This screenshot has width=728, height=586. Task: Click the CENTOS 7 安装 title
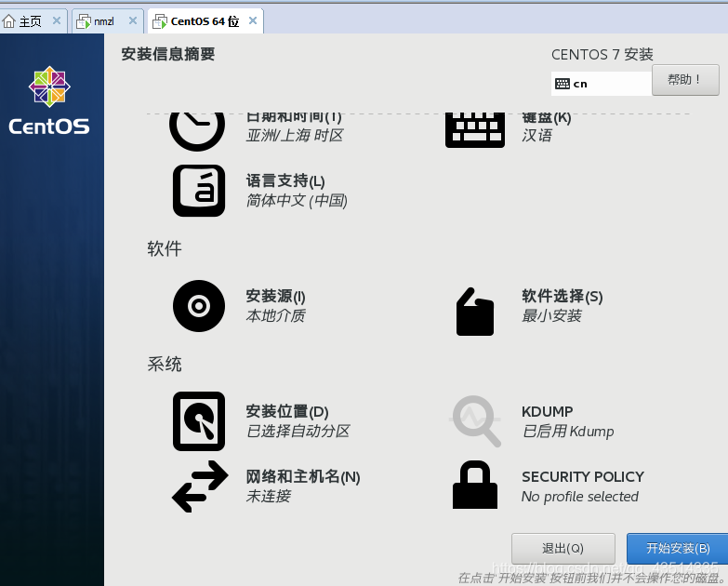[x=602, y=54]
